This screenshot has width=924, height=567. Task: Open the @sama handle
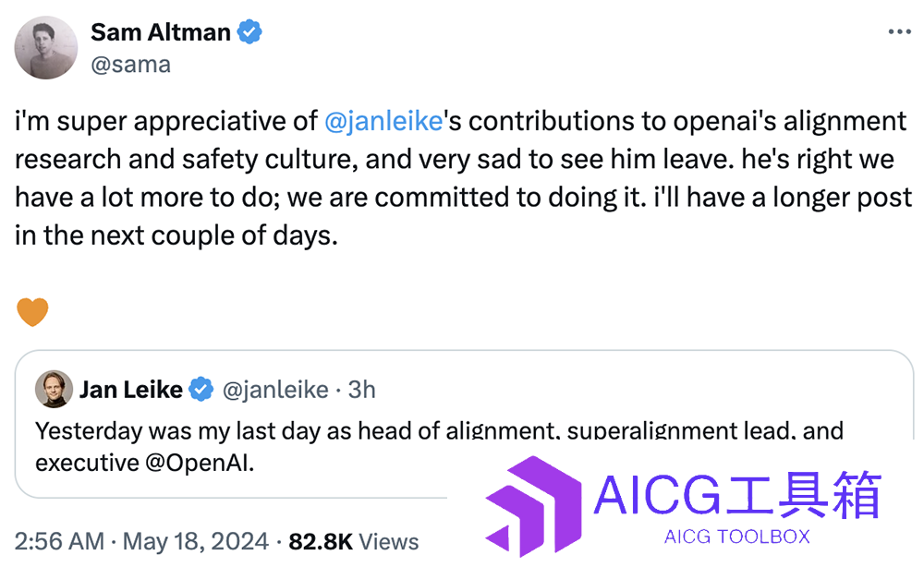click(x=130, y=64)
